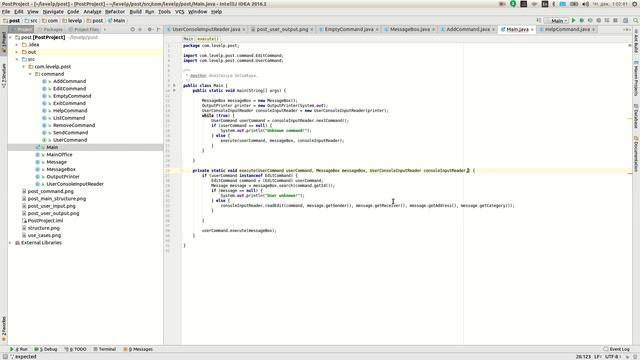Image resolution: width=640 pixels, height=360 pixels.
Task: Open the Database side panel
Action: [636, 116]
